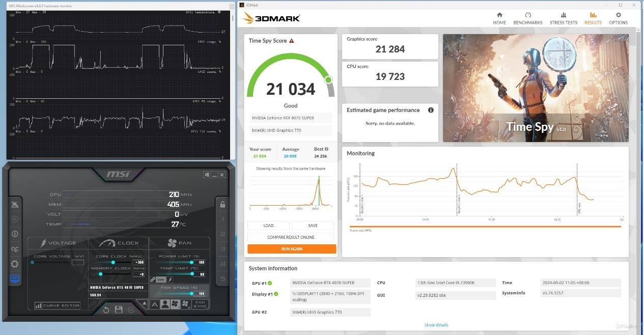
Task: Click the Temp Limit slider handle
Action: (x=192, y=274)
